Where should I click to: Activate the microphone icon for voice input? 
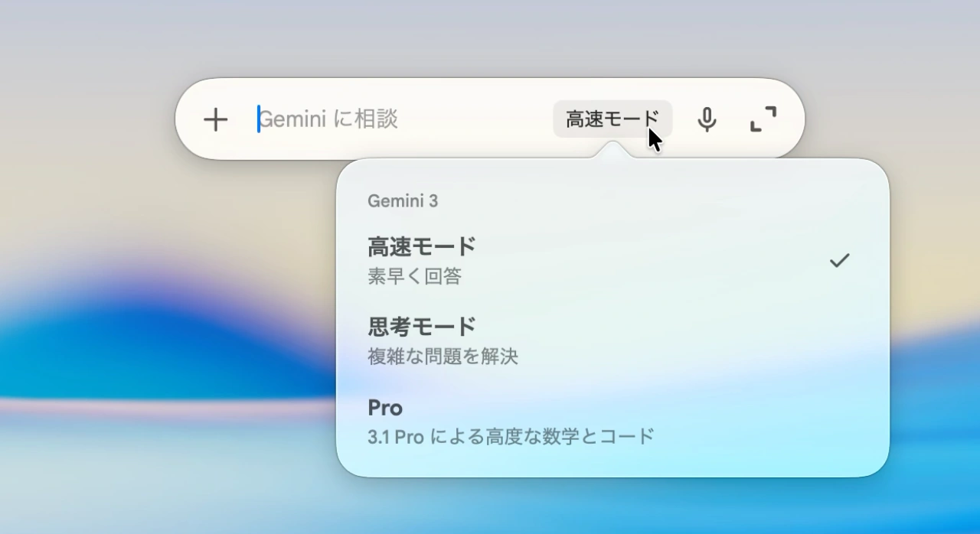(707, 119)
